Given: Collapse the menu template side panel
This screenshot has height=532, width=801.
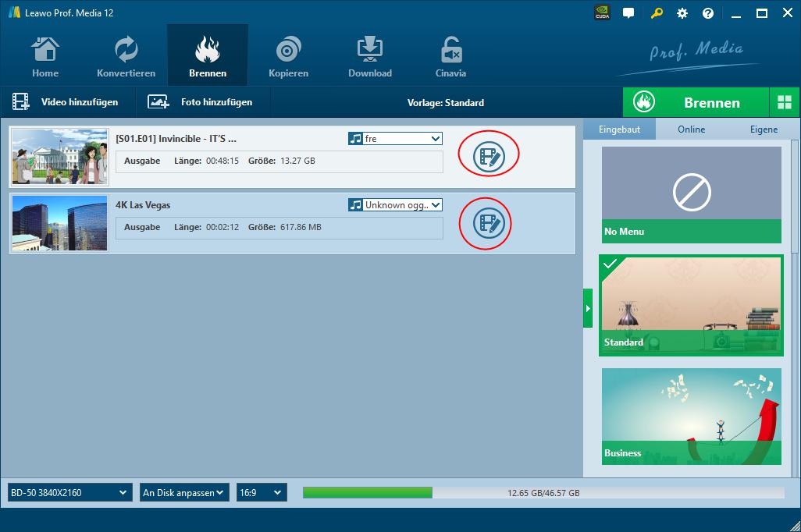Looking at the screenshot, I should 588,308.
